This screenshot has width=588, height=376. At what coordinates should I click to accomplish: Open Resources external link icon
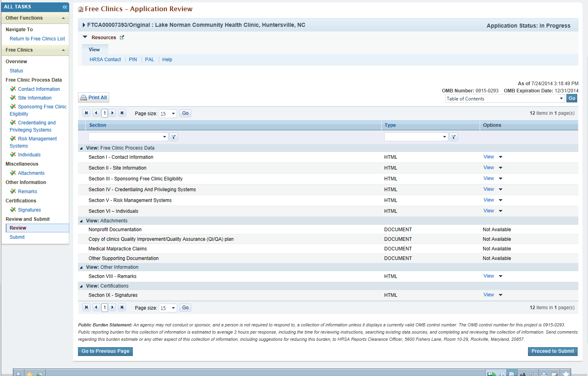[x=122, y=37]
